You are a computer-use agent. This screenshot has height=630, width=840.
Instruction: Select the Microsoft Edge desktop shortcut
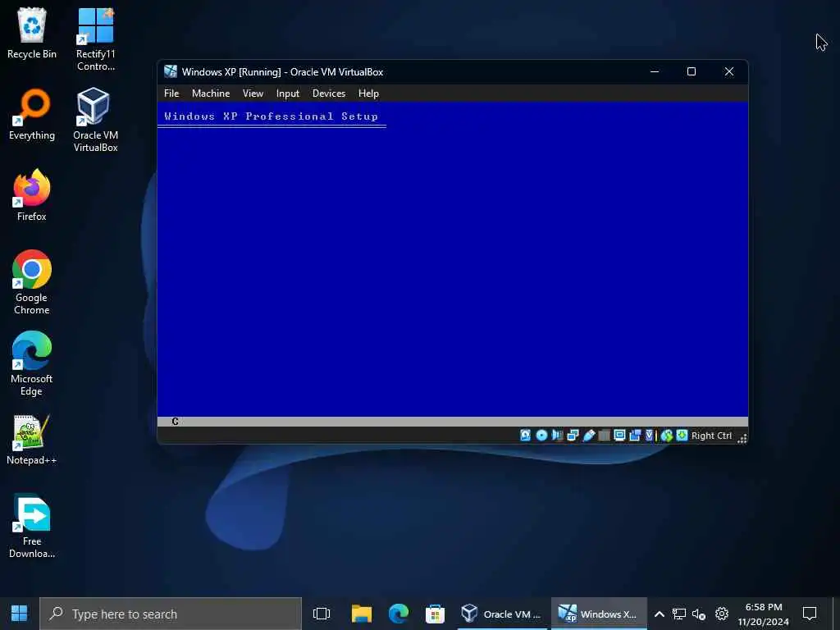tap(32, 363)
